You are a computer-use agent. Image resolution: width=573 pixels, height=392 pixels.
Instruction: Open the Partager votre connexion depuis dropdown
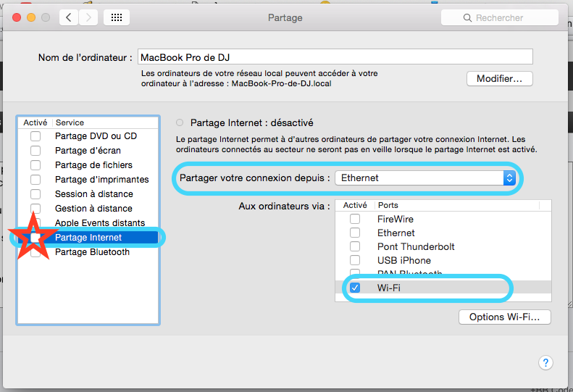tap(427, 178)
